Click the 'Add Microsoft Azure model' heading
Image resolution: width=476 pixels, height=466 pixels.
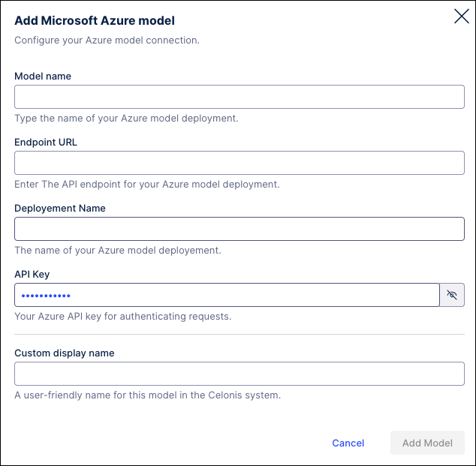click(x=95, y=20)
